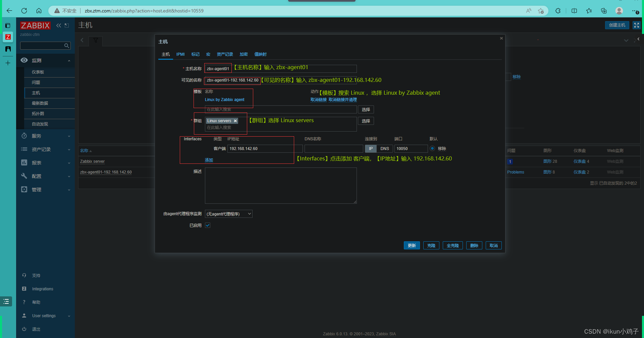Switch interface connect-to IP

coord(371,149)
